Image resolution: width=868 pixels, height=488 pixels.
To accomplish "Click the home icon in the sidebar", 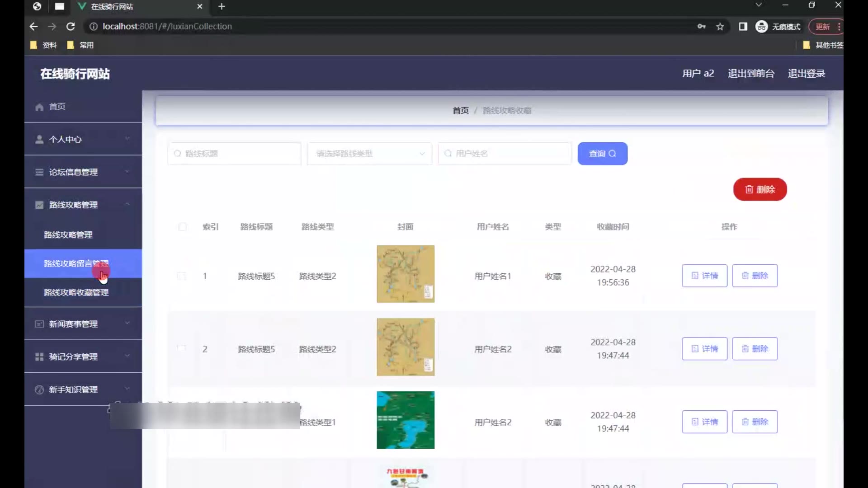I will (x=39, y=107).
